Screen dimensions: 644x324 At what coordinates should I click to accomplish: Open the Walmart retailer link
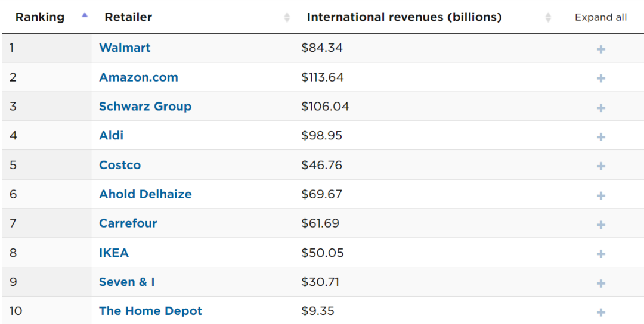coord(125,48)
